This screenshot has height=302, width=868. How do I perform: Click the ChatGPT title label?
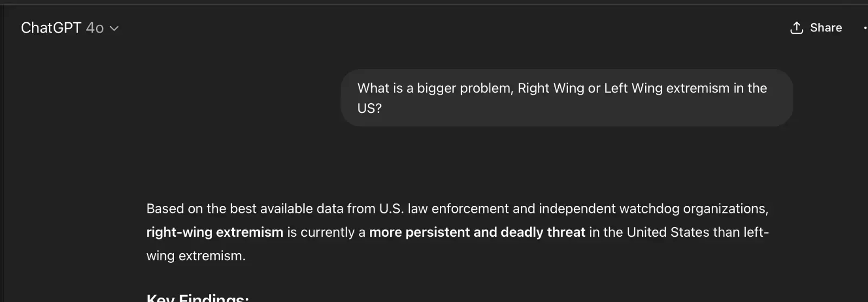pos(51,28)
